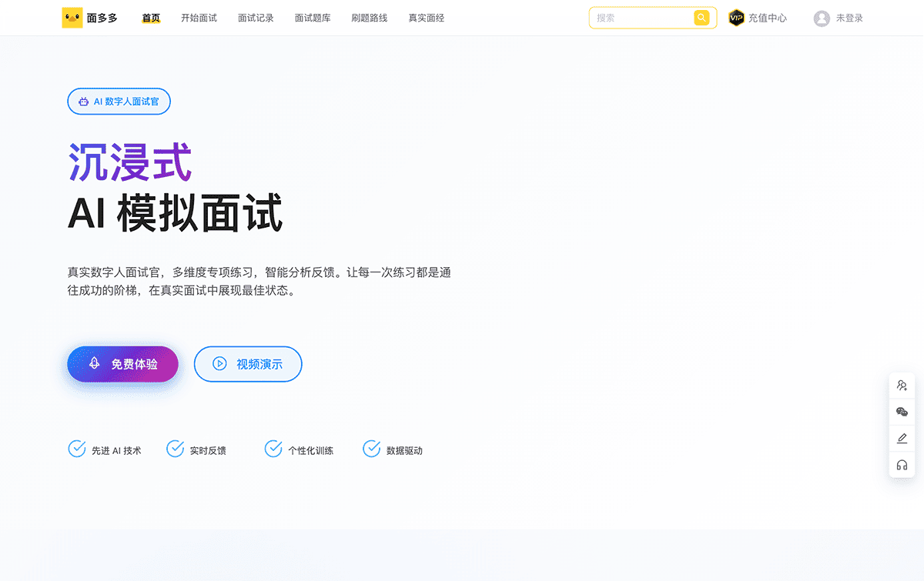
Task: Click the 未登录 login link
Action: point(849,18)
